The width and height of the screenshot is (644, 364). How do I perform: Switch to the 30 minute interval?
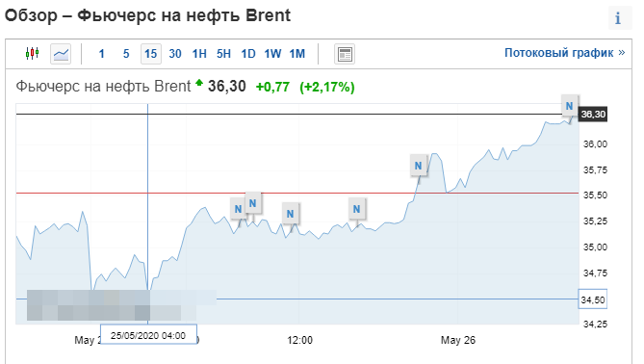[175, 54]
